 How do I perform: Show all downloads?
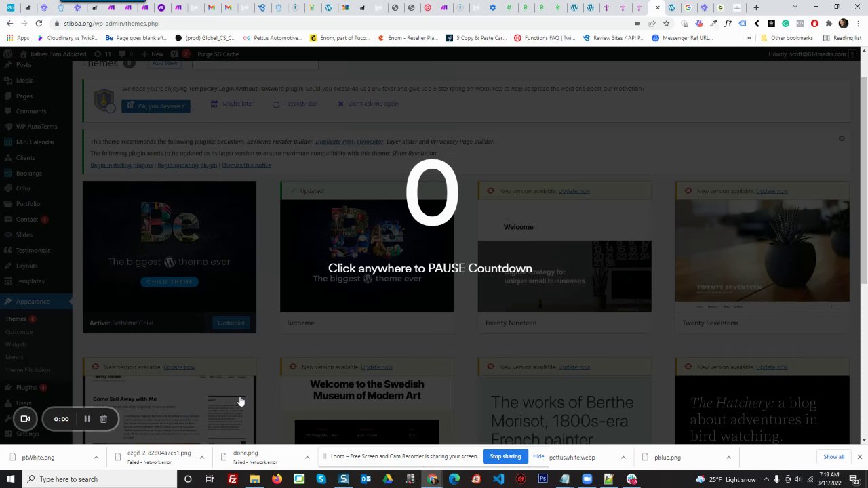click(x=833, y=457)
